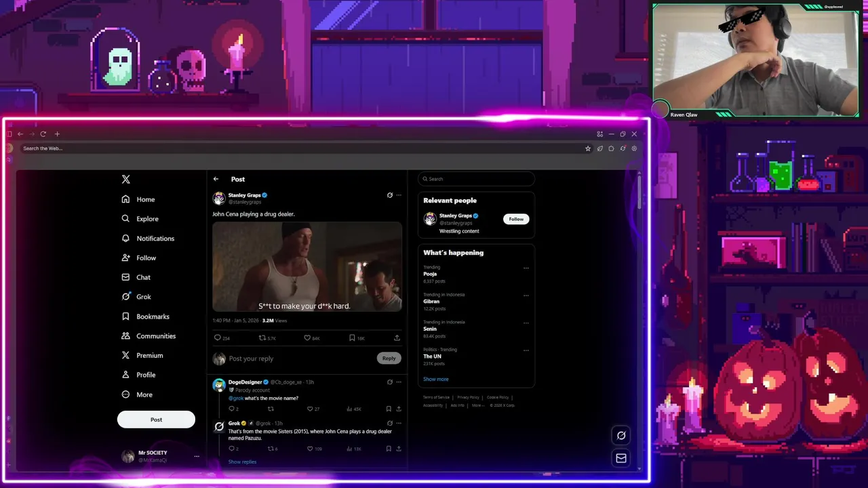
Task: Open Mr SOCIETY account options ellipsis
Action: tap(197, 456)
